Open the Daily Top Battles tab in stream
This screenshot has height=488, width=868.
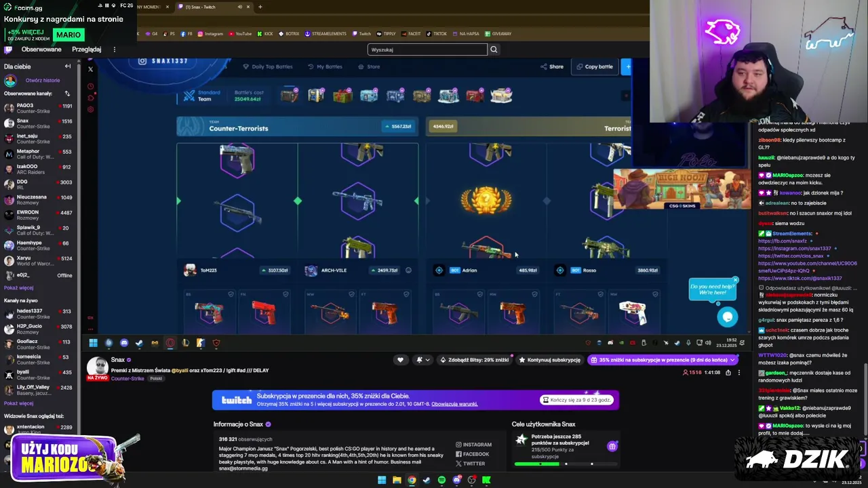(x=267, y=66)
